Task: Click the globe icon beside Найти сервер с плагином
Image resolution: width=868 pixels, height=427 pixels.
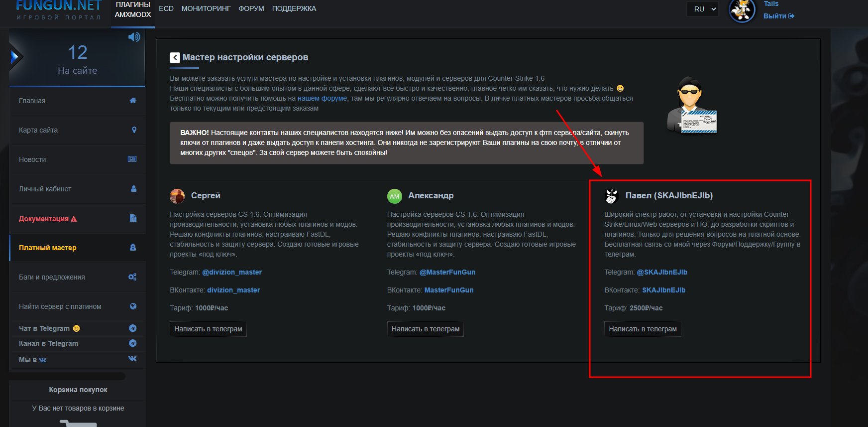Action: tap(133, 306)
